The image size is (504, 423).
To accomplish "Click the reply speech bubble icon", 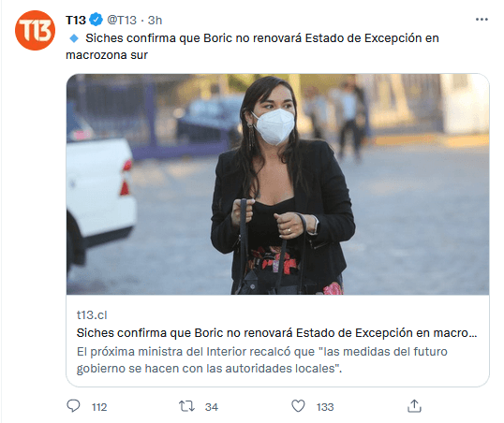I will tap(73, 406).
